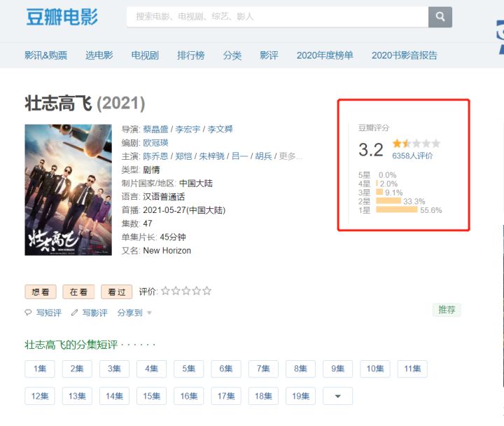
Task: Click the 推荐 button
Action: tap(447, 310)
